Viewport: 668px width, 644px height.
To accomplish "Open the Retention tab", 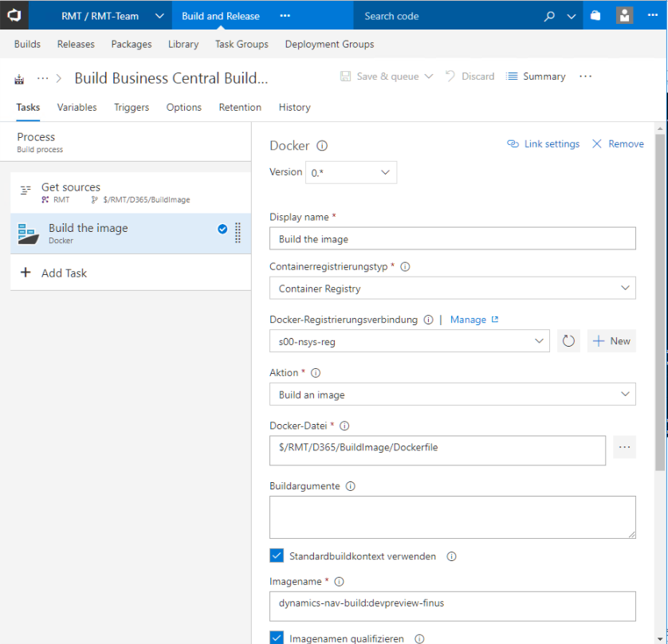I will click(x=240, y=108).
